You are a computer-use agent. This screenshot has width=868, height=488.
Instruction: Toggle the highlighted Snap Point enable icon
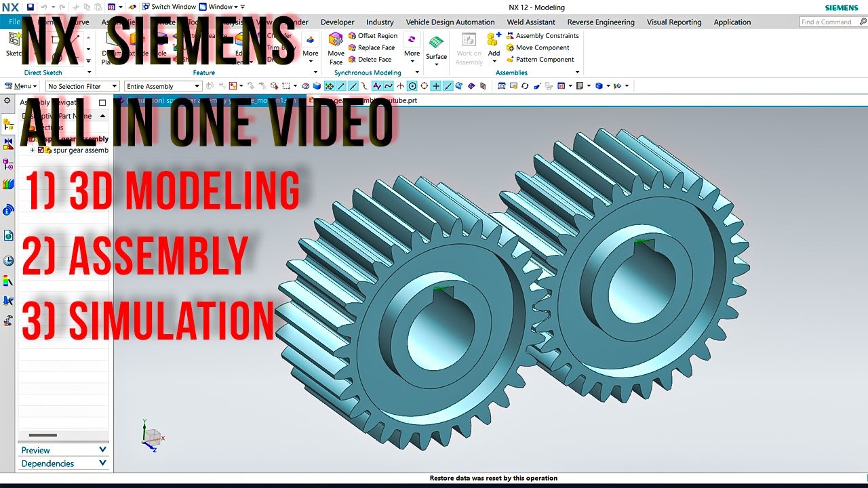point(330,86)
